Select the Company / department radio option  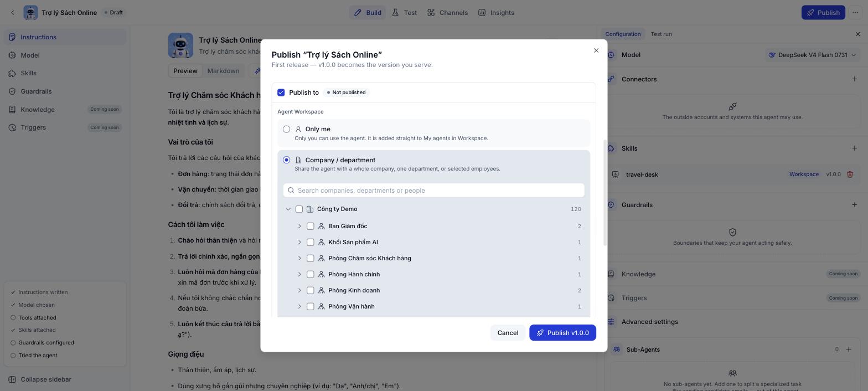pos(286,160)
